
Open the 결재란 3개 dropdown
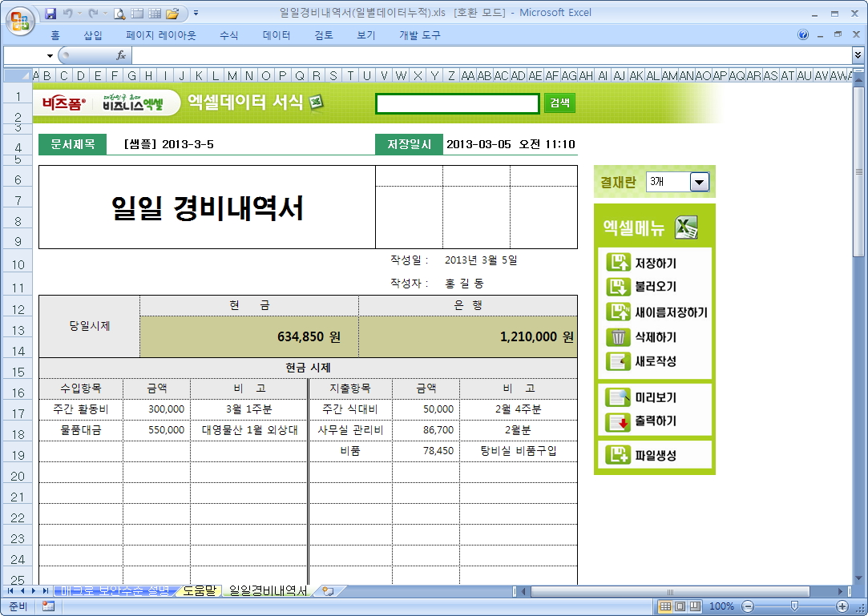[699, 182]
